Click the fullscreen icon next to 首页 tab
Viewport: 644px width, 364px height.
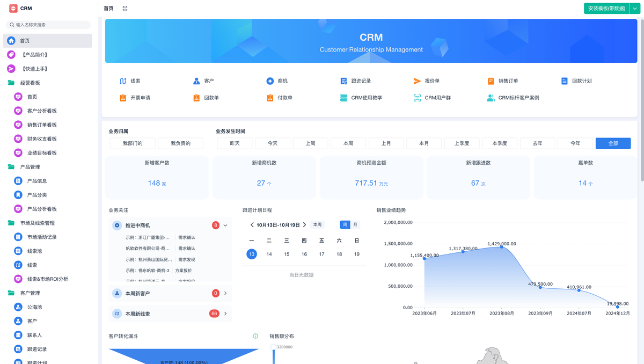pyautogui.click(x=125, y=9)
